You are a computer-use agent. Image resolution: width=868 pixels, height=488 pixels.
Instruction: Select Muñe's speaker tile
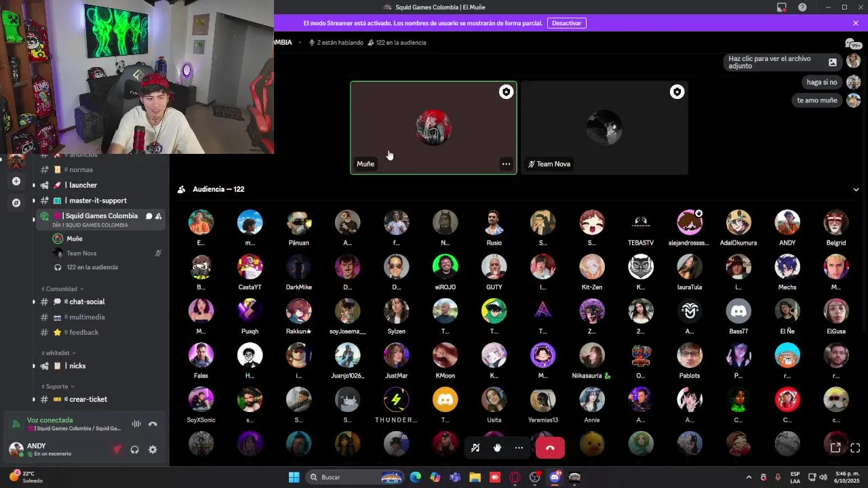(x=433, y=128)
